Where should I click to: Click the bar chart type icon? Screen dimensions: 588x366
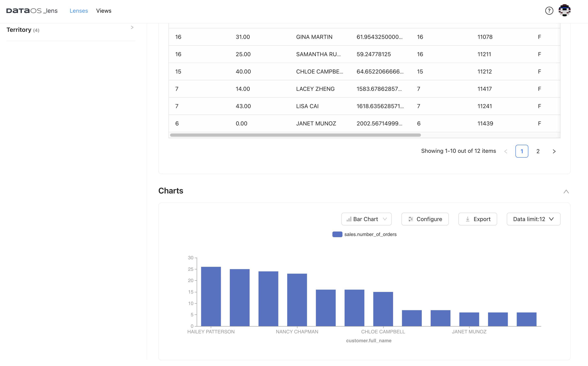coord(349,219)
